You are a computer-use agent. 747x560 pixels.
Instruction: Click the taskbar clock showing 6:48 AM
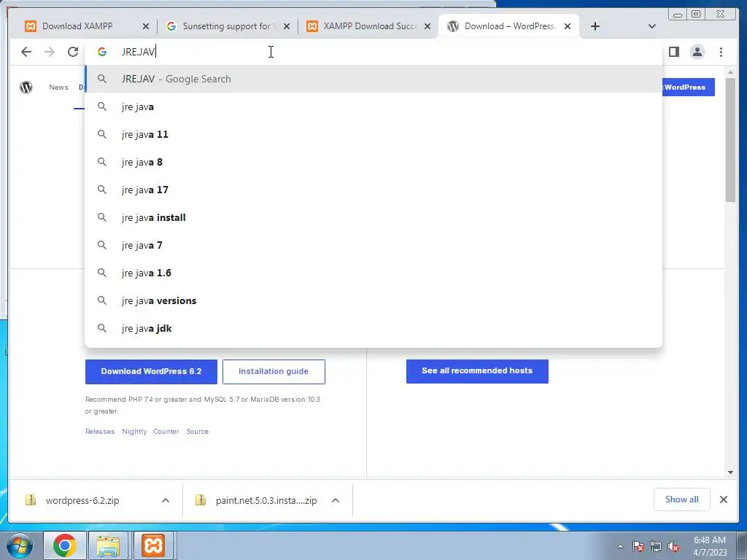(x=710, y=546)
